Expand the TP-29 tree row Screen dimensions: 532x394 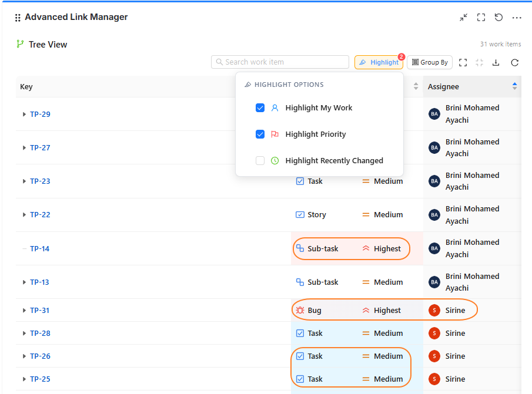[24, 115]
